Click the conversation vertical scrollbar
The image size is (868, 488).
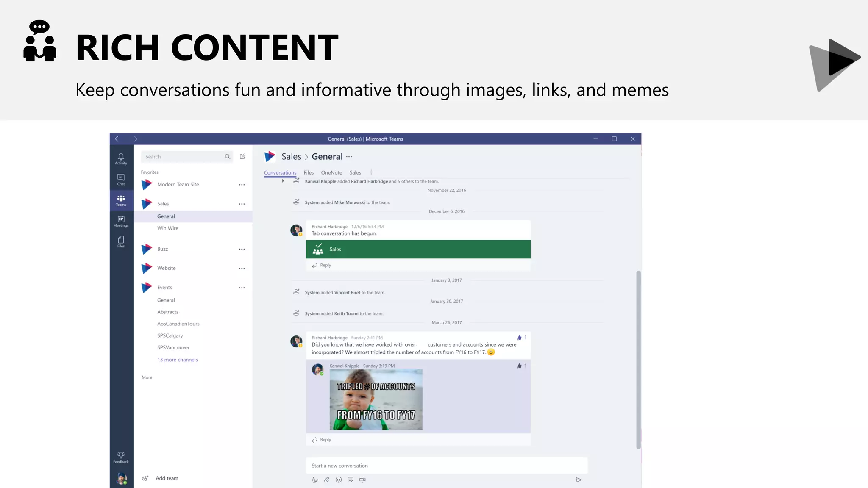pyautogui.click(x=638, y=360)
